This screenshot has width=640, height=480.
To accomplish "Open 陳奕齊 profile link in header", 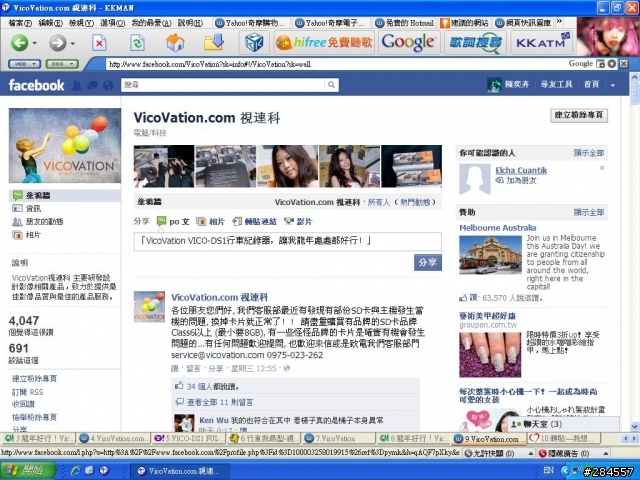I will pos(517,84).
